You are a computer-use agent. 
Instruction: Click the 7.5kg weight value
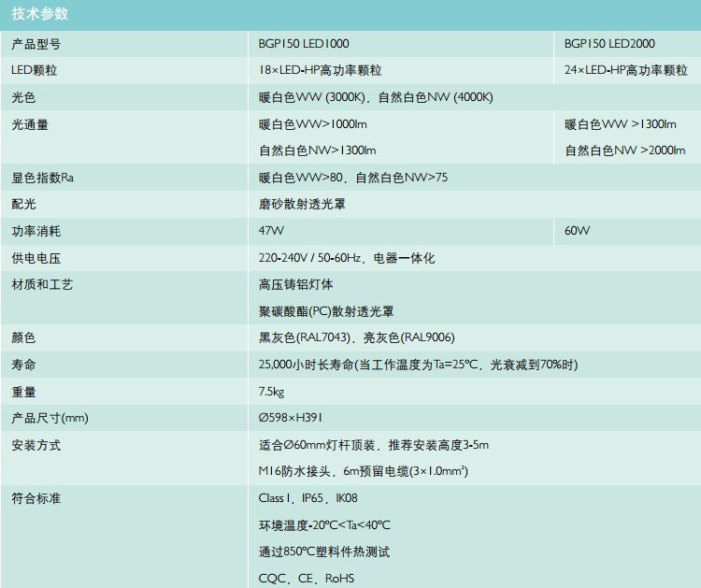click(272, 392)
